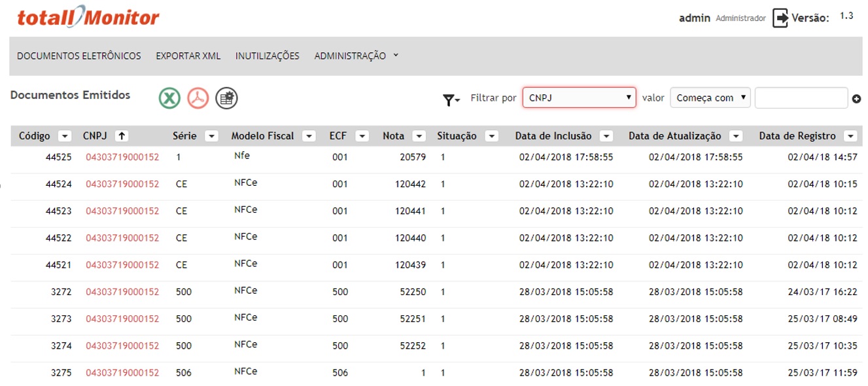Screen dimensions: 868x386
Task: Export documents to Excel with green X icon
Action: click(x=169, y=98)
